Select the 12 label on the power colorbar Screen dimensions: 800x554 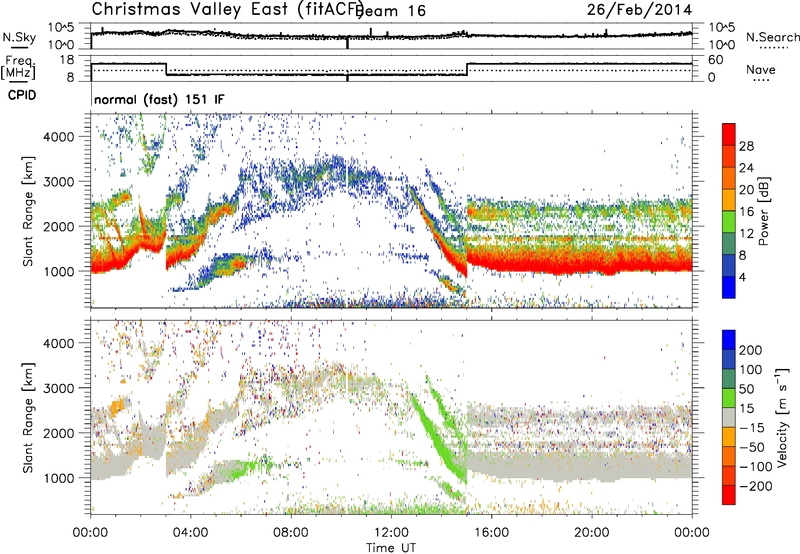pos(746,234)
